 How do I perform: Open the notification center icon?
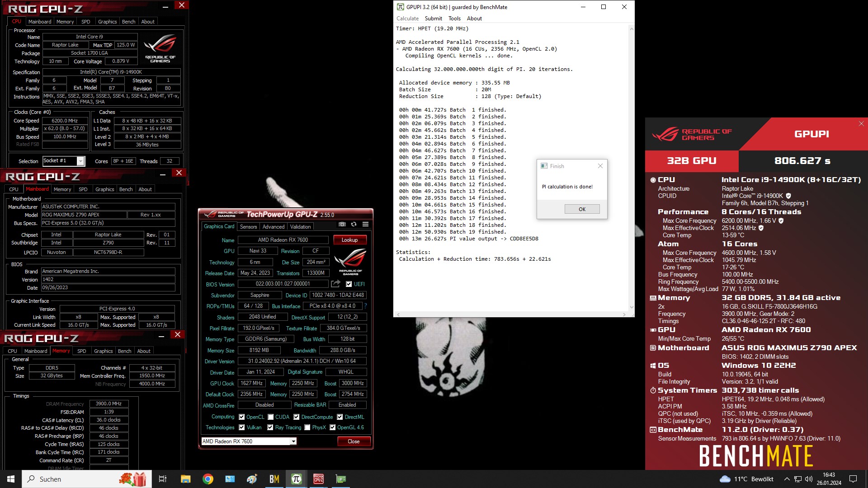853,479
